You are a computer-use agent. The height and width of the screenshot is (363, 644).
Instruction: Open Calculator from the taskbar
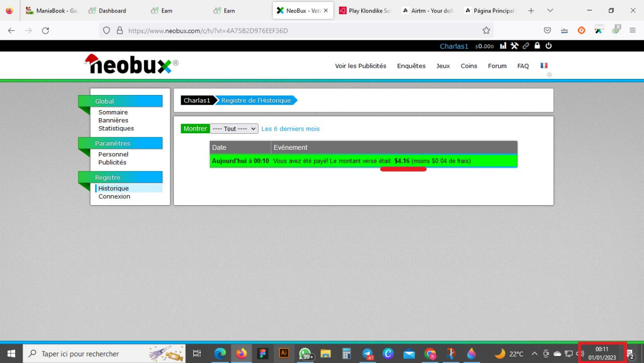pos(346,353)
